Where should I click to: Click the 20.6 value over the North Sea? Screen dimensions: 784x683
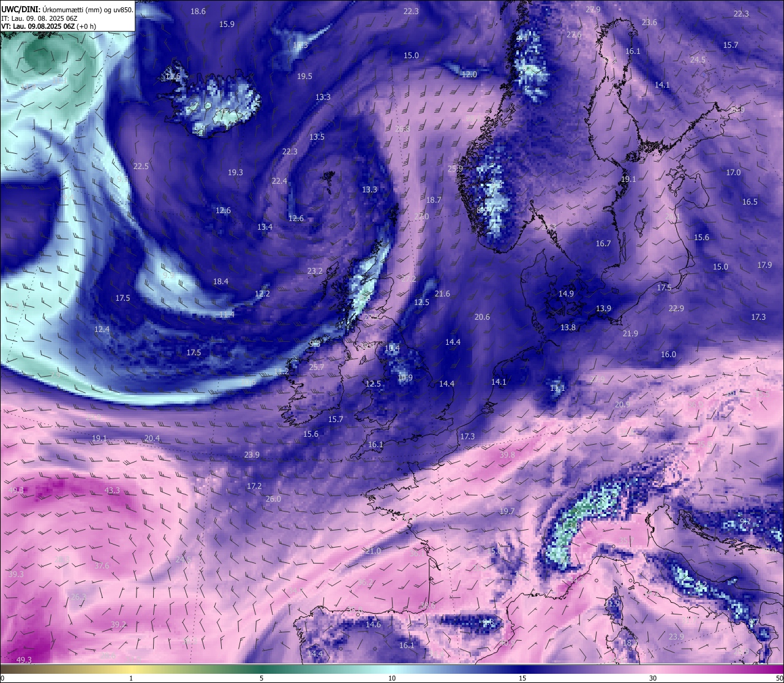click(x=482, y=317)
